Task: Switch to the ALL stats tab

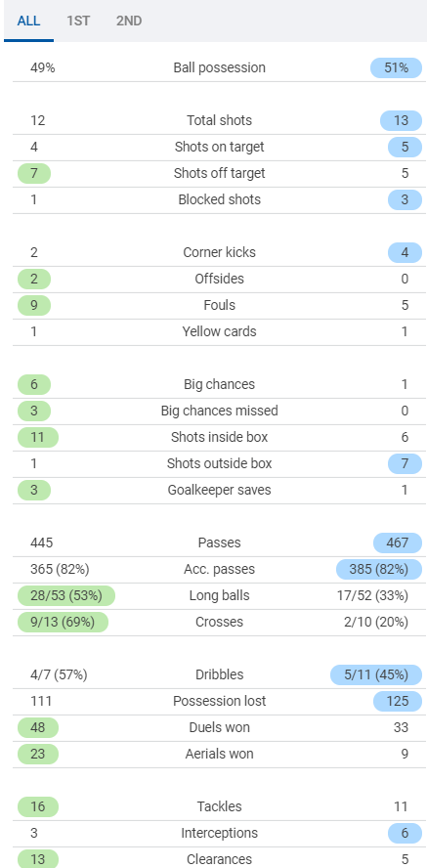Action: 28,22
